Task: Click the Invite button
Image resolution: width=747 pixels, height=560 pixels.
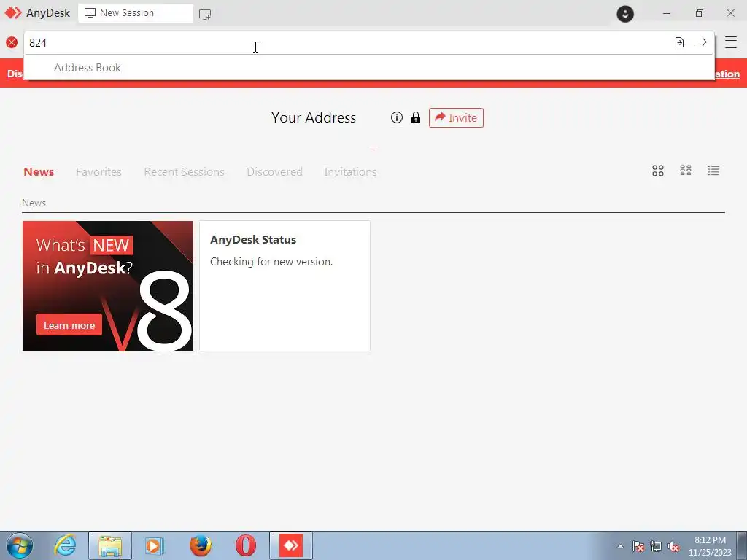Action: (x=456, y=117)
